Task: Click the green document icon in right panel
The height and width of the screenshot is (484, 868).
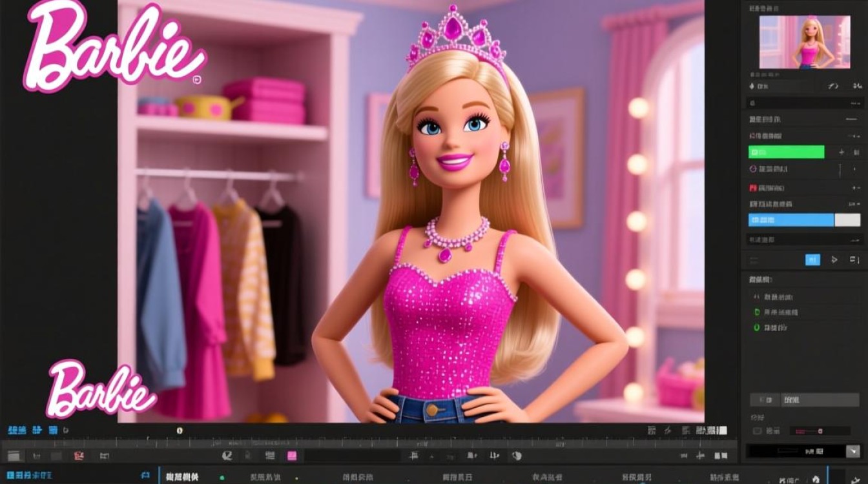Action: (757, 312)
